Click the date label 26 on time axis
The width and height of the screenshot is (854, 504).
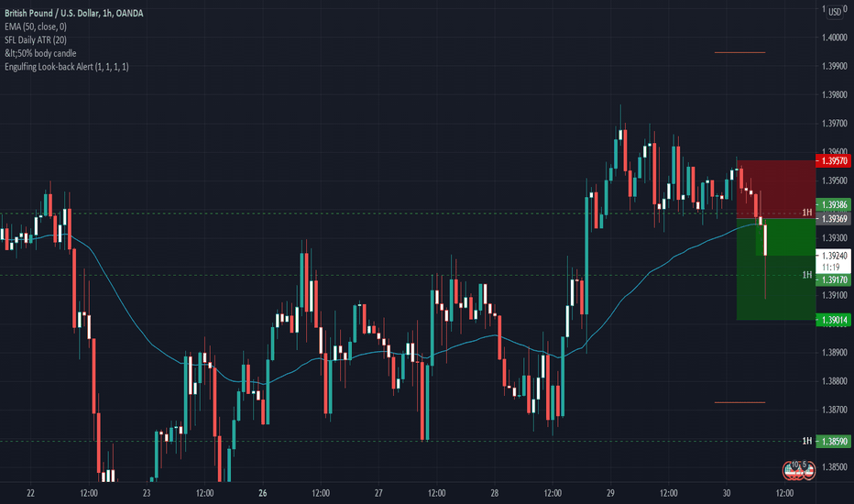coord(262,493)
